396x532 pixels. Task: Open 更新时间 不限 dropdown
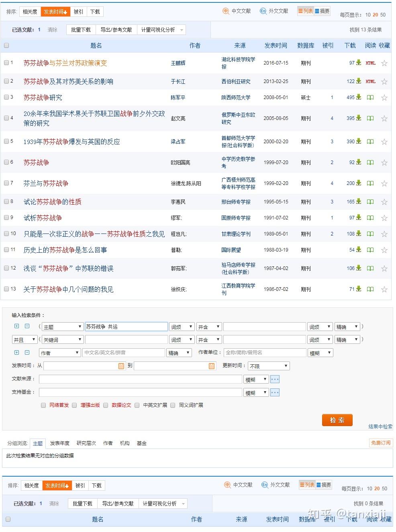(269, 366)
